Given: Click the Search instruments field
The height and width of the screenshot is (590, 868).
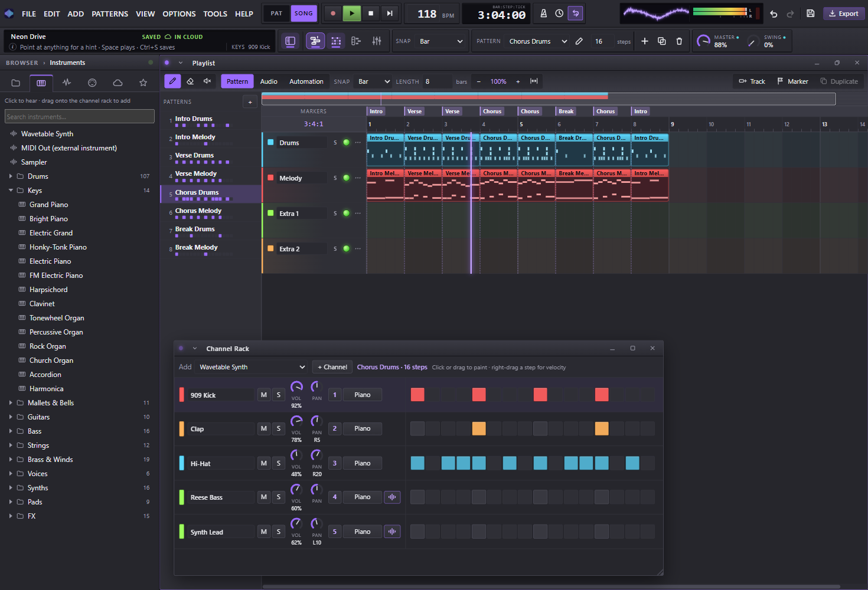Looking at the screenshot, I should tap(80, 117).
